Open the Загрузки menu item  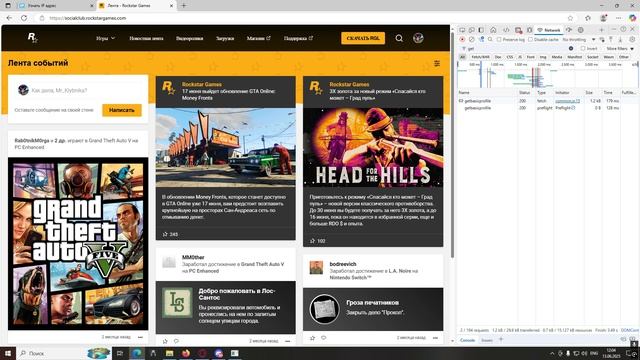[225, 38]
